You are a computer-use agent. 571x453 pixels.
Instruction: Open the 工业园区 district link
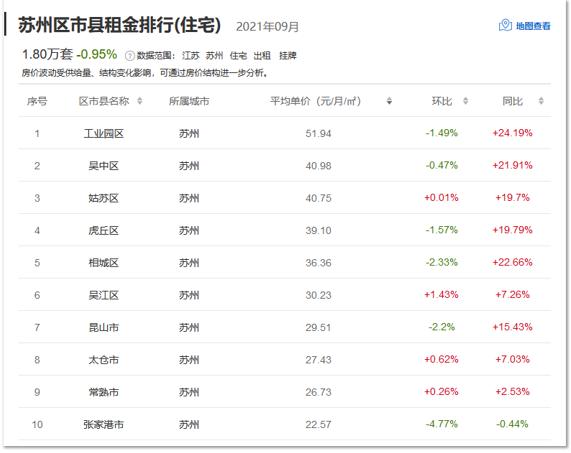tap(104, 134)
